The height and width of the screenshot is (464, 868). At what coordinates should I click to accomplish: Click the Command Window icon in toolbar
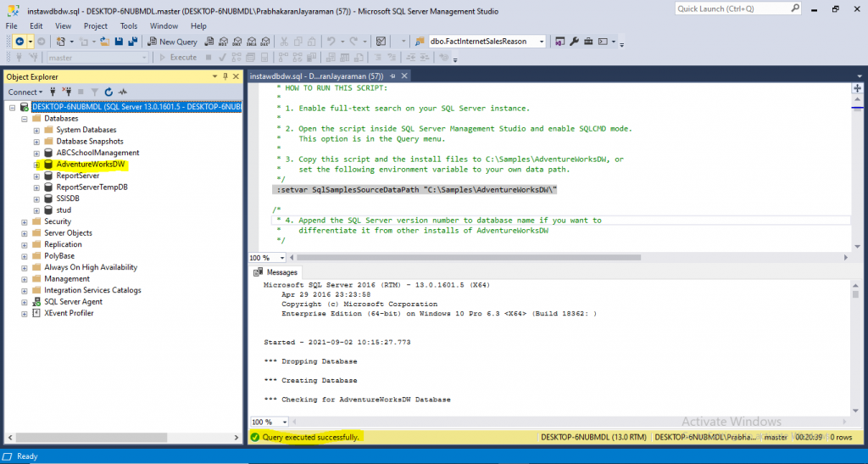point(603,42)
